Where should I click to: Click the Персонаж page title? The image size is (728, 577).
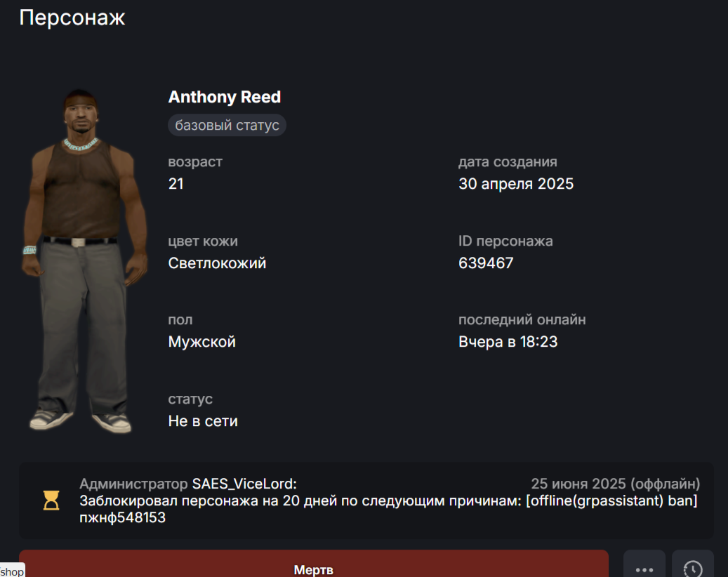pyautogui.click(x=72, y=18)
